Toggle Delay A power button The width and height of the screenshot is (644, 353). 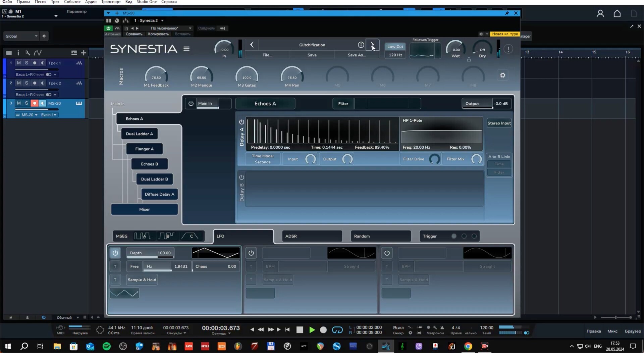pos(241,122)
